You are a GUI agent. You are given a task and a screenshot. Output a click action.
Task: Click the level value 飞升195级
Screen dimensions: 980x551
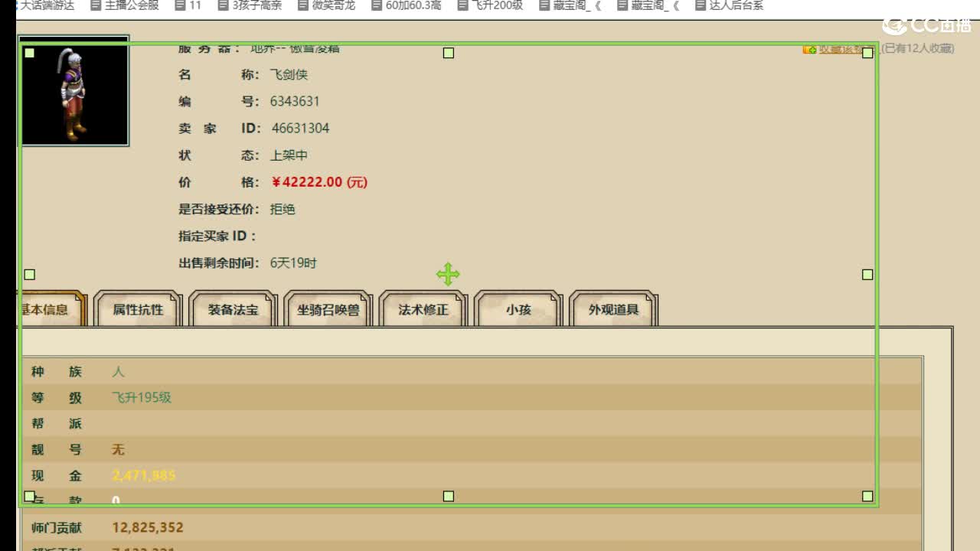click(x=142, y=398)
